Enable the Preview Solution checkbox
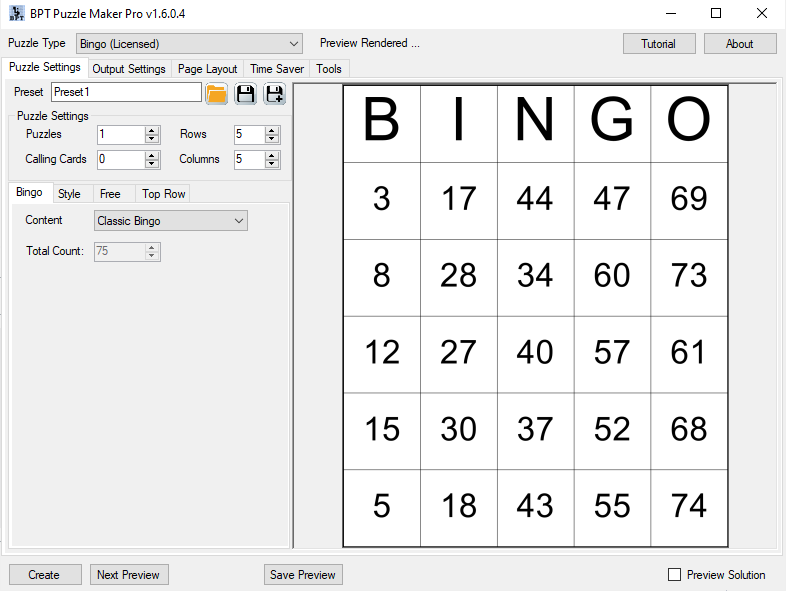This screenshot has height=591, width=786. [674, 574]
